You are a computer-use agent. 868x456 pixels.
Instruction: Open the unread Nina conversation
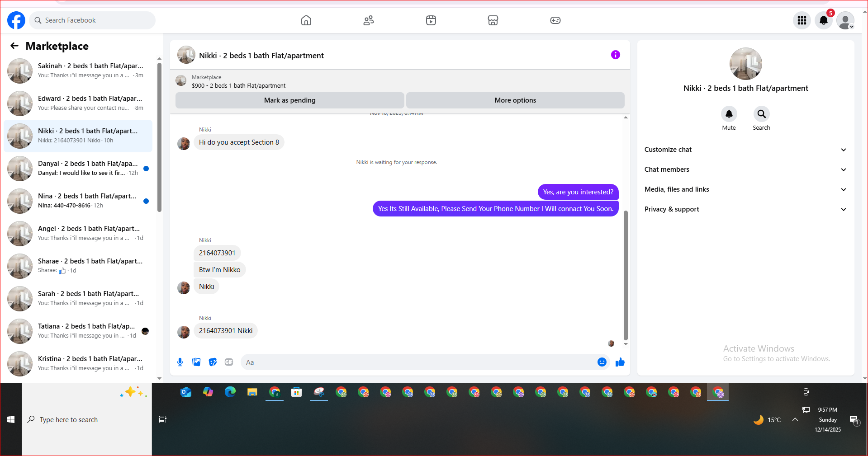pyautogui.click(x=78, y=201)
